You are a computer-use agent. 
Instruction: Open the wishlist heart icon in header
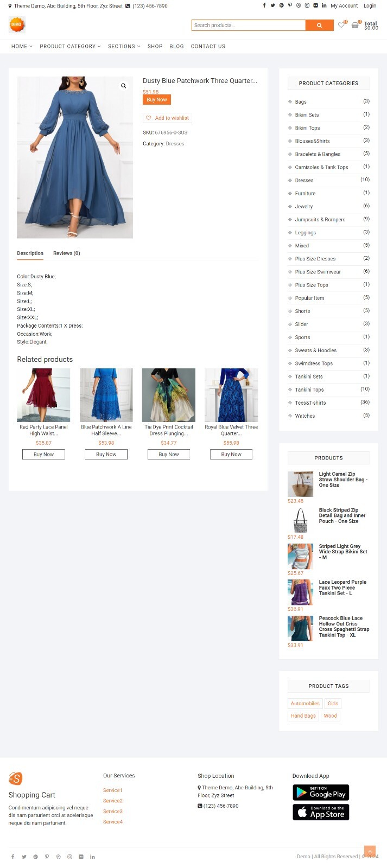point(341,25)
